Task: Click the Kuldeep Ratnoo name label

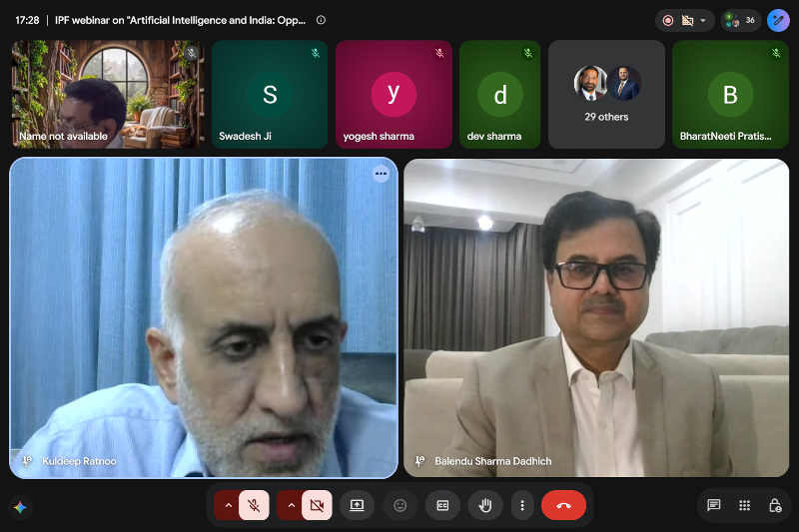Action: coord(79,461)
